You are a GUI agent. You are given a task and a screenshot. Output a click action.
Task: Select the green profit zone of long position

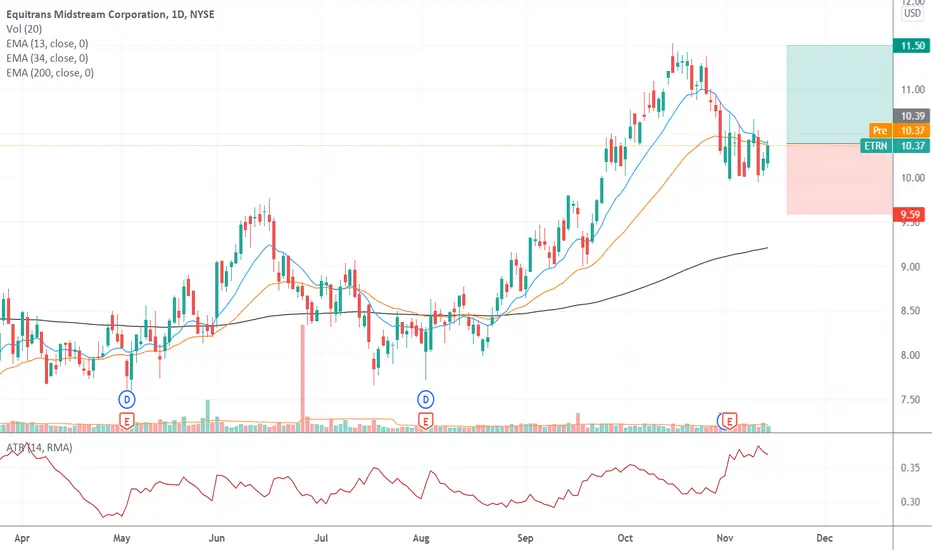(x=839, y=94)
